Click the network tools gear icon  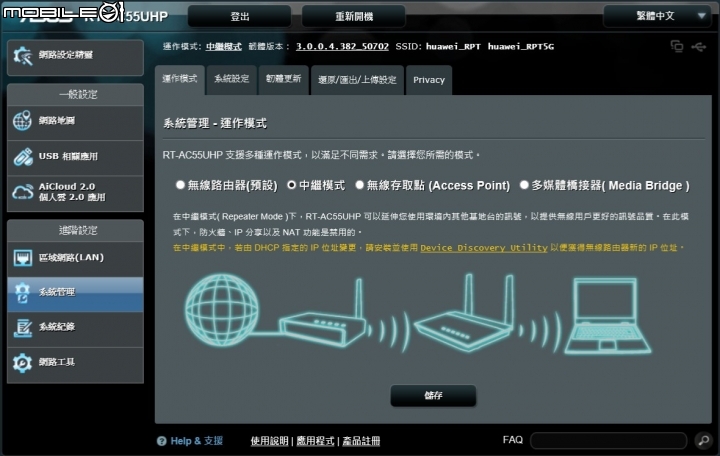coord(22,363)
